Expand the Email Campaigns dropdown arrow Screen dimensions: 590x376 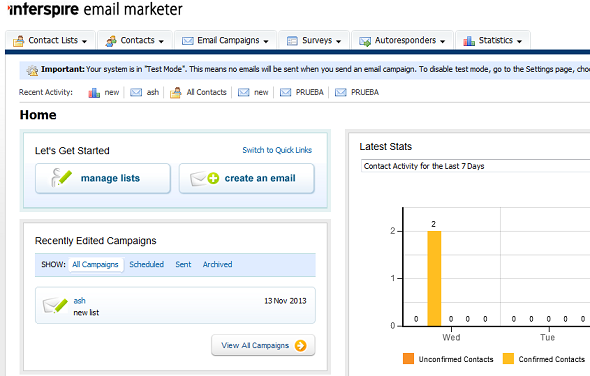click(266, 41)
